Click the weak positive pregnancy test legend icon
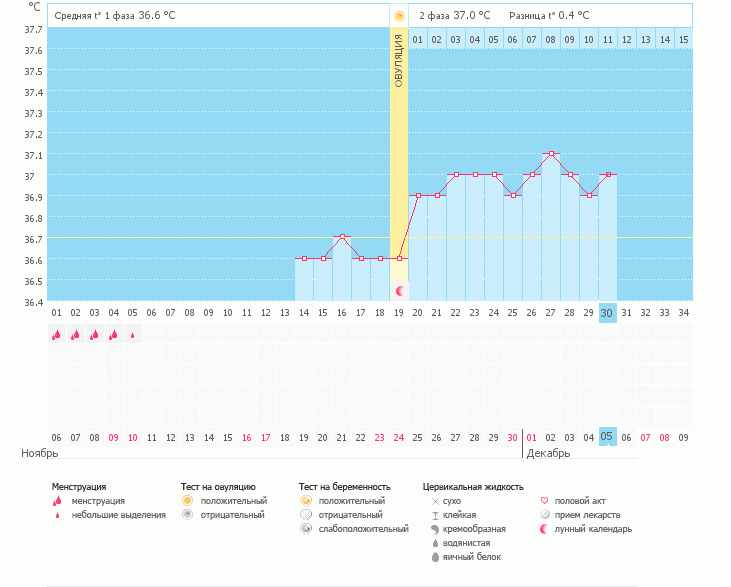 click(x=306, y=528)
